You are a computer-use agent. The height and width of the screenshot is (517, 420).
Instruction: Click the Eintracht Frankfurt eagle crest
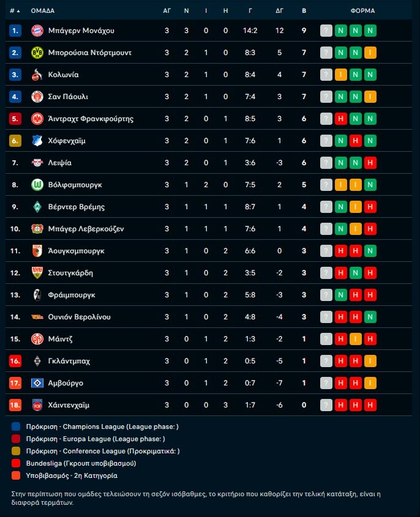point(37,119)
